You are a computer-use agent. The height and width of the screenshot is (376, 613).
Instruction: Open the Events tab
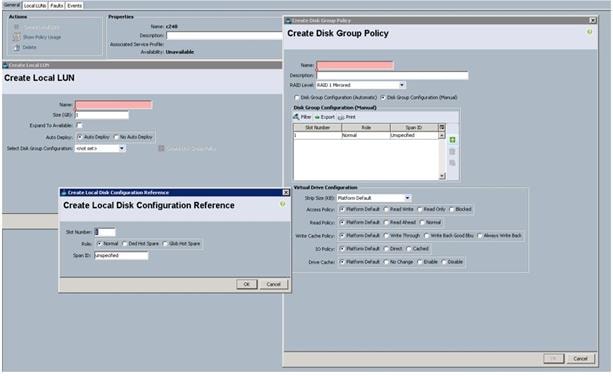(74, 5)
